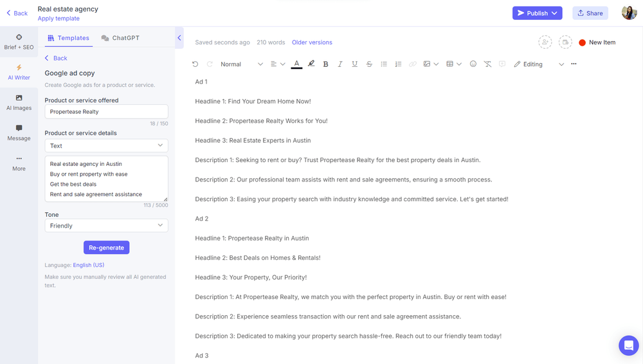Toggle italic formatting
The width and height of the screenshot is (643, 364).
(x=340, y=64)
